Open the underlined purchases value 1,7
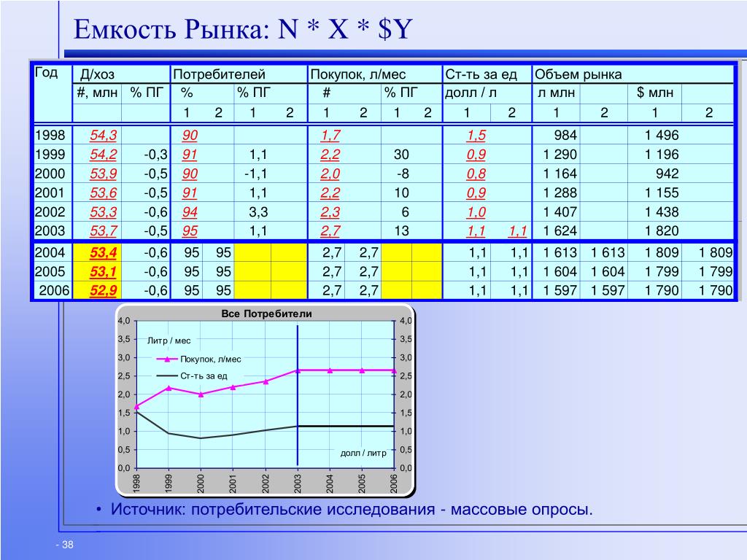 330,135
